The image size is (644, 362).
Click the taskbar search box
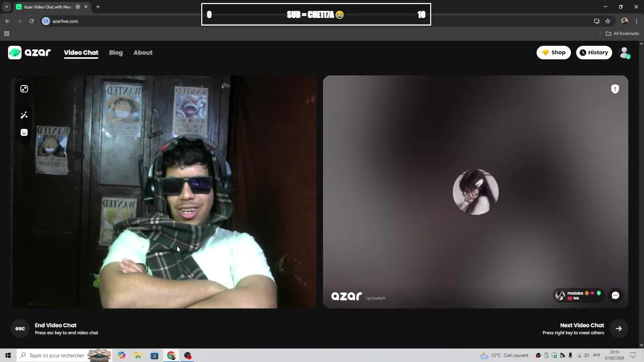click(x=64, y=355)
